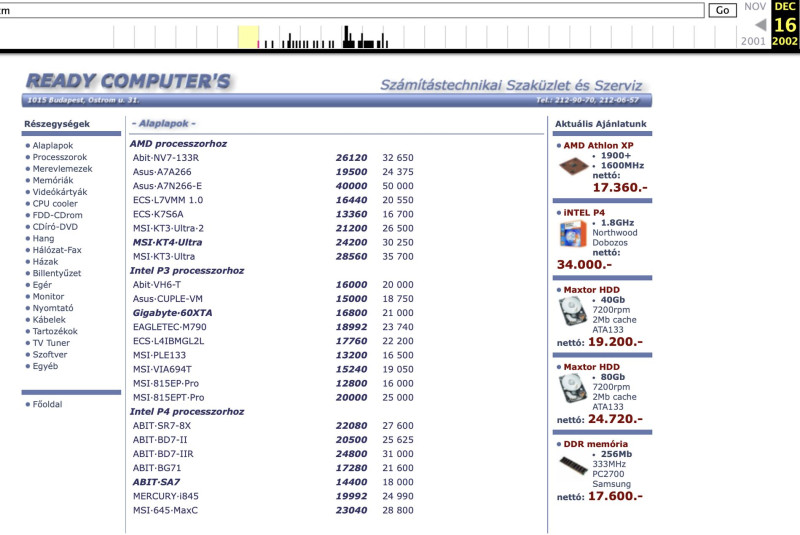The height and width of the screenshot is (535, 800).
Task: Open the Szoftver category
Action: click(x=49, y=354)
